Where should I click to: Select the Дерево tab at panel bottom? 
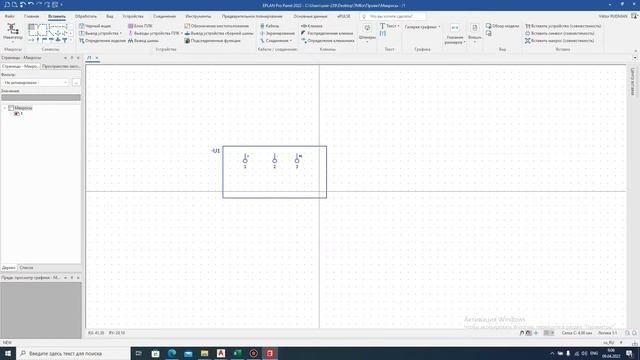pyautogui.click(x=9, y=268)
